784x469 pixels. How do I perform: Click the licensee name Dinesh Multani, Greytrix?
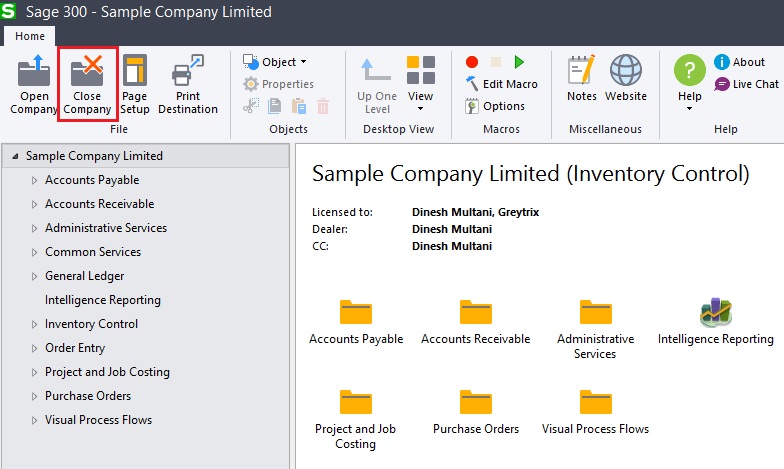[476, 212]
